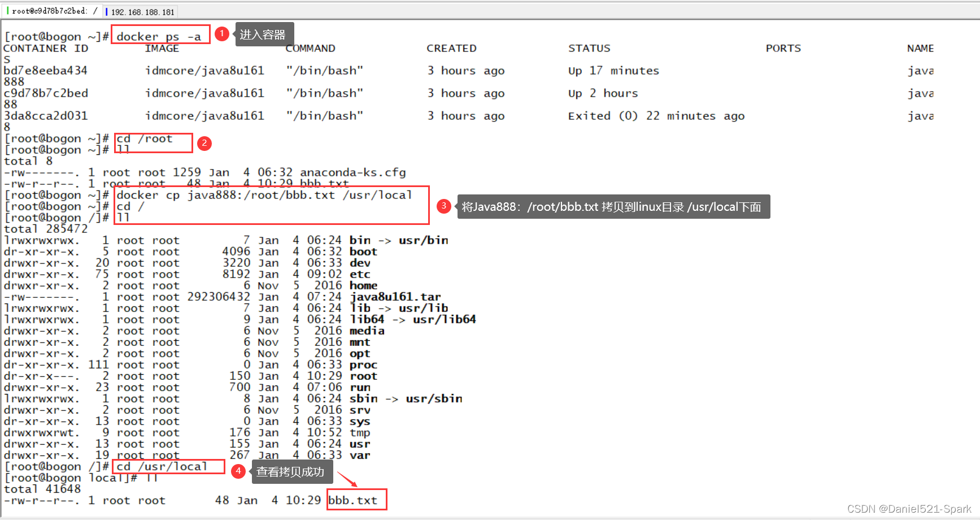The width and height of the screenshot is (980, 520).
Task: Click the 'total 285472' line
Action: coord(46,229)
